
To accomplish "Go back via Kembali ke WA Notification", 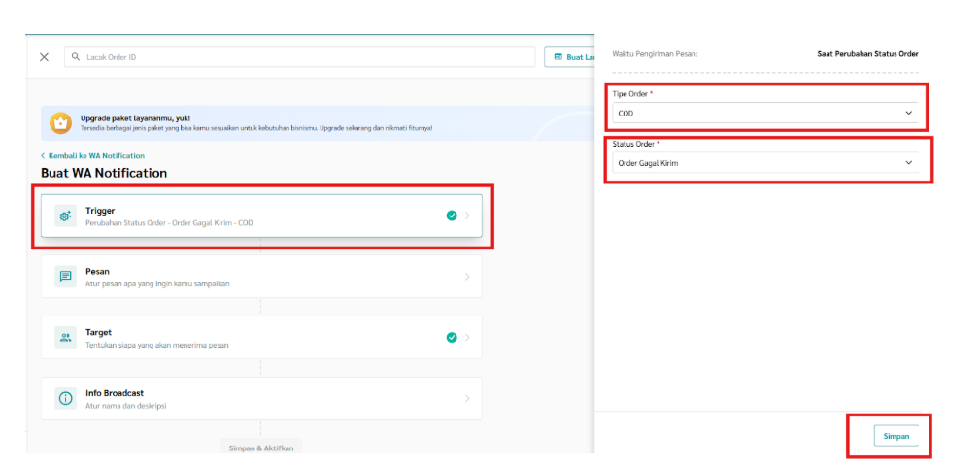I will 92,155.
